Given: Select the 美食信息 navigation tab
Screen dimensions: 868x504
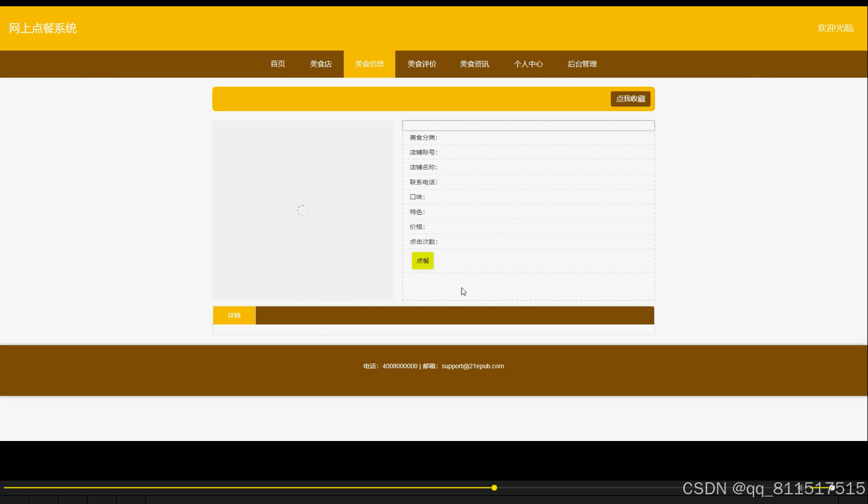Looking at the screenshot, I should pos(369,64).
